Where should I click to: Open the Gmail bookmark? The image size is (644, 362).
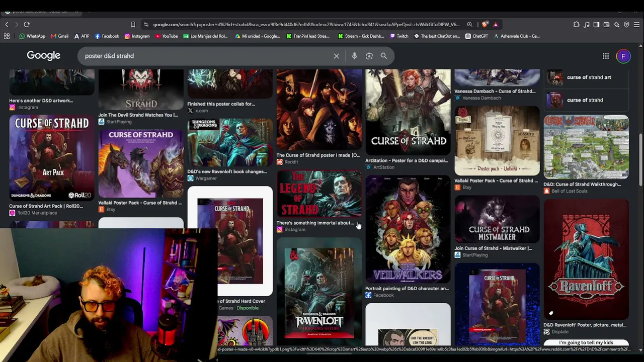point(59,36)
